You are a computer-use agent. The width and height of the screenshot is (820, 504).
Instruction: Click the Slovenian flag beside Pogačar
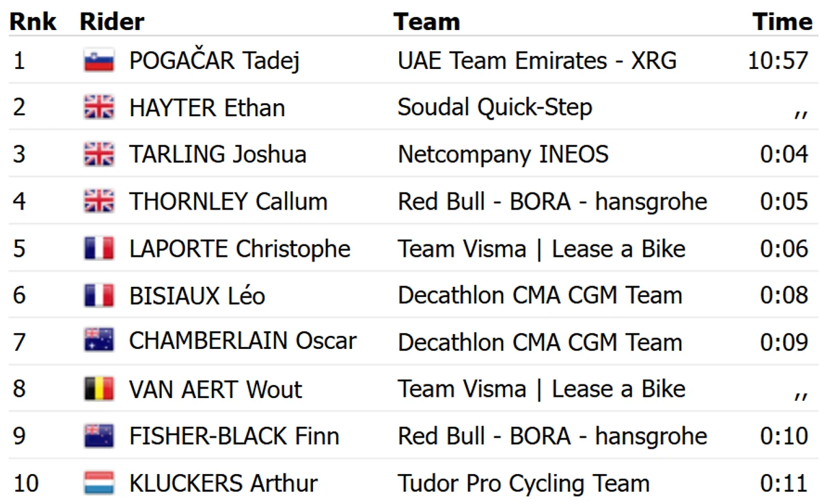coord(99,61)
